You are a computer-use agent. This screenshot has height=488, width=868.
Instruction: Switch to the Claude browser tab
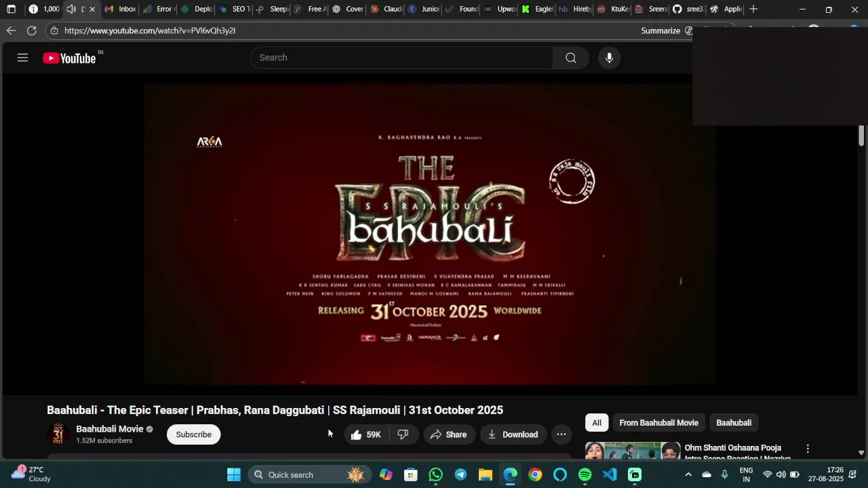[x=386, y=9]
